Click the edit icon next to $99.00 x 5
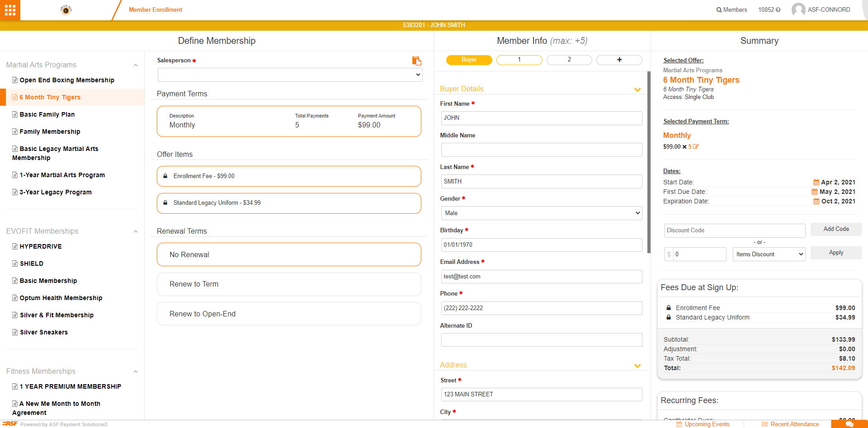Image resolution: width=868 pixels, height=428 pixels. (696, 146)
